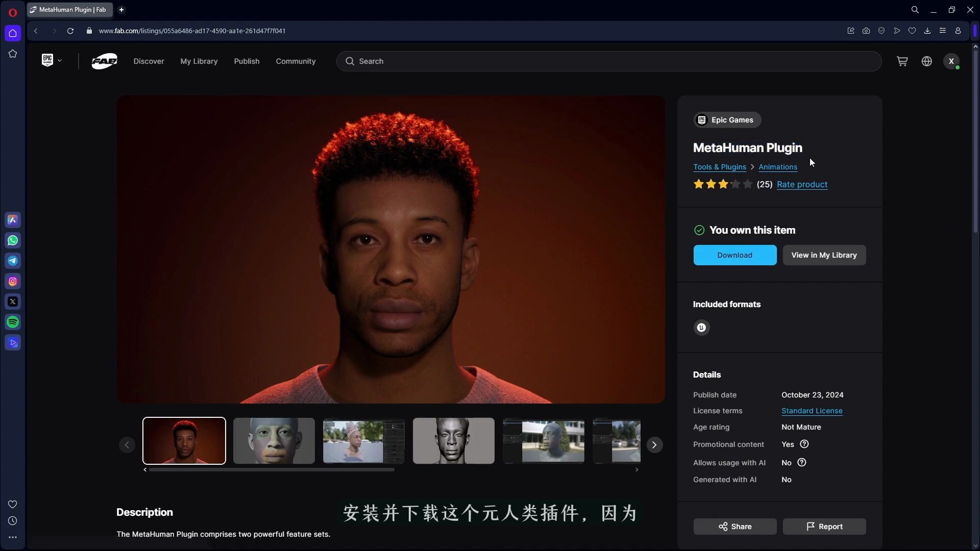980x551 pixels.
Task: Open downloads icon in browser toolbar
Action: pos(927,31)
